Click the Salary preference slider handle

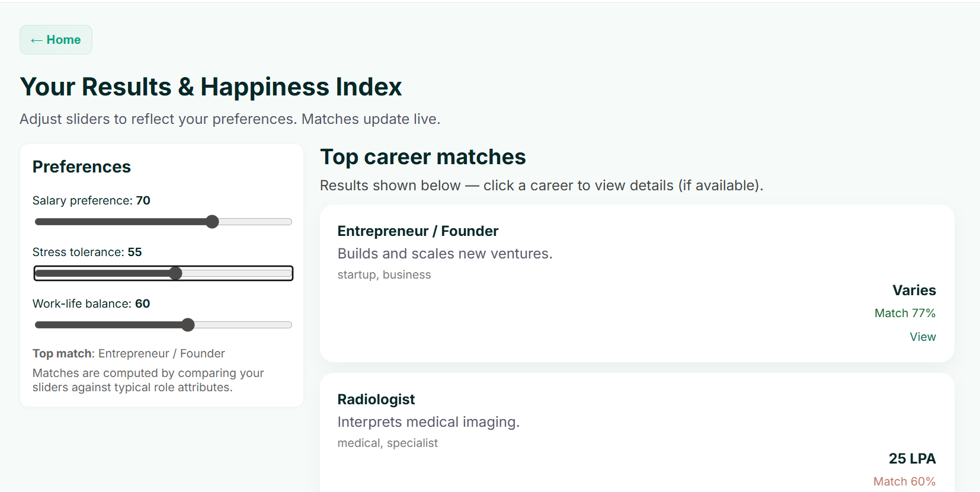tap(212, 221)
